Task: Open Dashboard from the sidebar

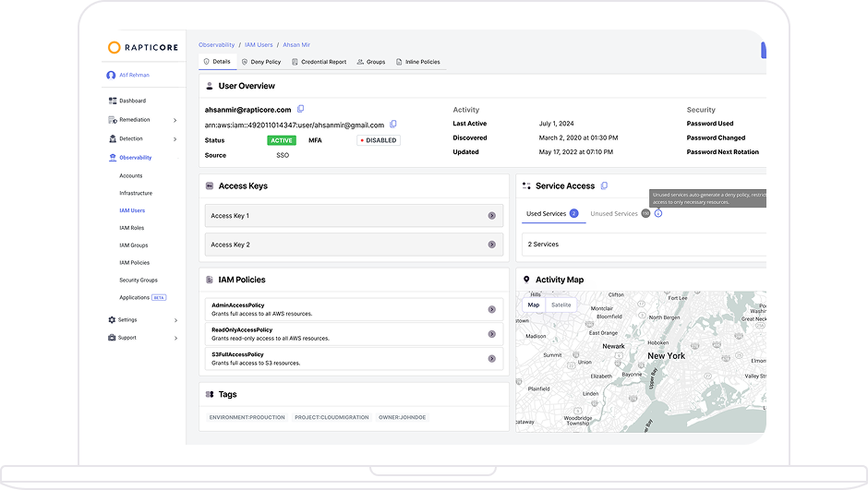Action: click(132, 101)
